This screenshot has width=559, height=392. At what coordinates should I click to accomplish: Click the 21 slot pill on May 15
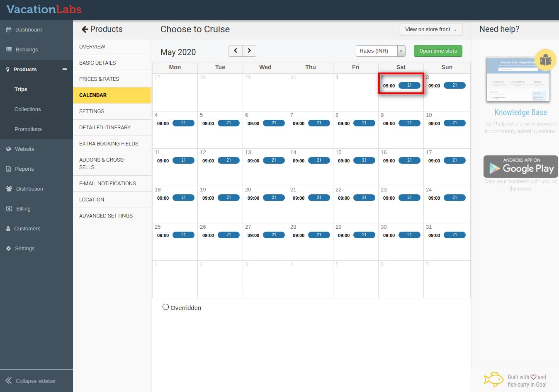pos(364,160)
